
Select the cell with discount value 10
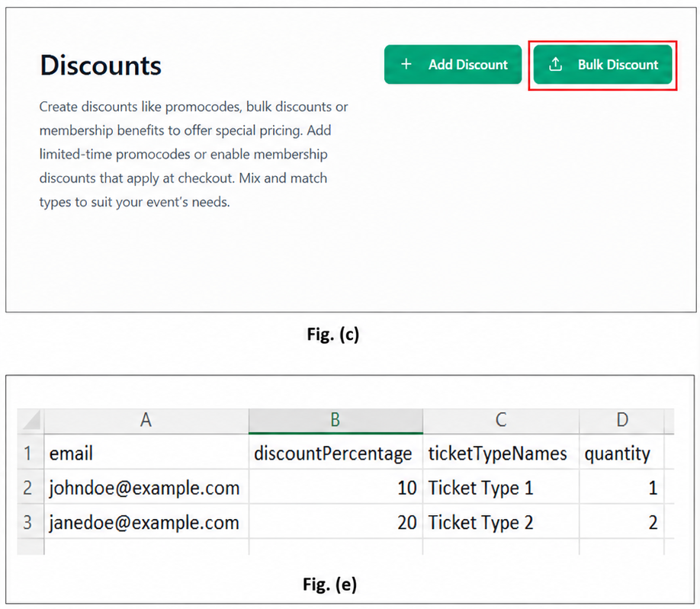coord(336,487)
